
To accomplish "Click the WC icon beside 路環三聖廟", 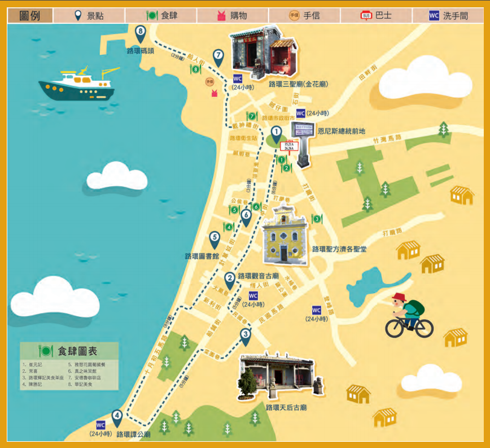I will point(238,79).
